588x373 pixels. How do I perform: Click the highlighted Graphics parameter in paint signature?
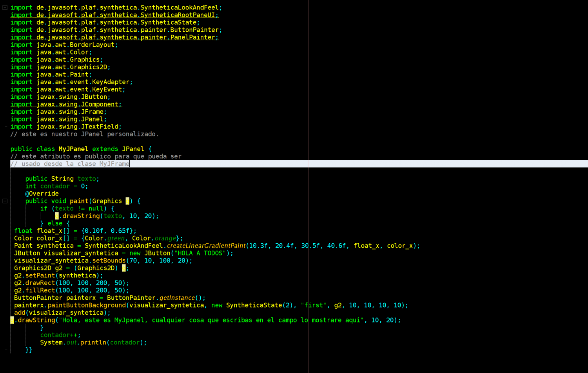point(127,201)
